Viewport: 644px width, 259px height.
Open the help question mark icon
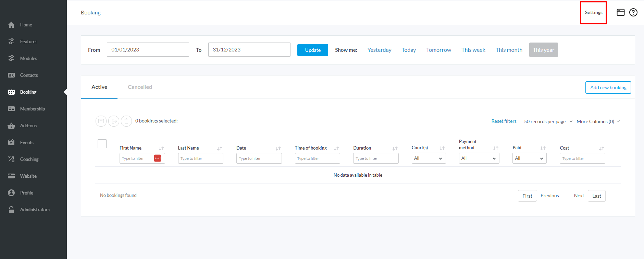pos(633,12)
